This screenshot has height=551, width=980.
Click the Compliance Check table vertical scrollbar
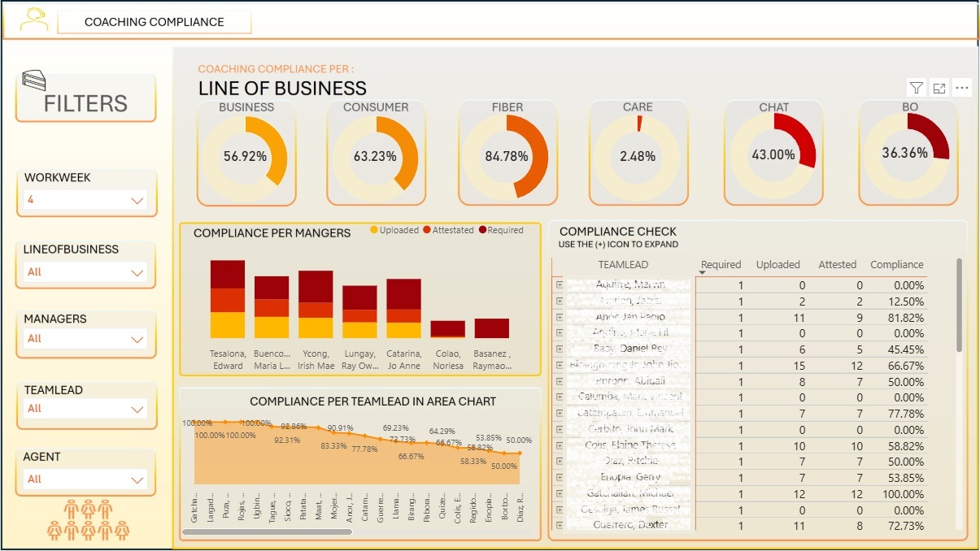960,306
